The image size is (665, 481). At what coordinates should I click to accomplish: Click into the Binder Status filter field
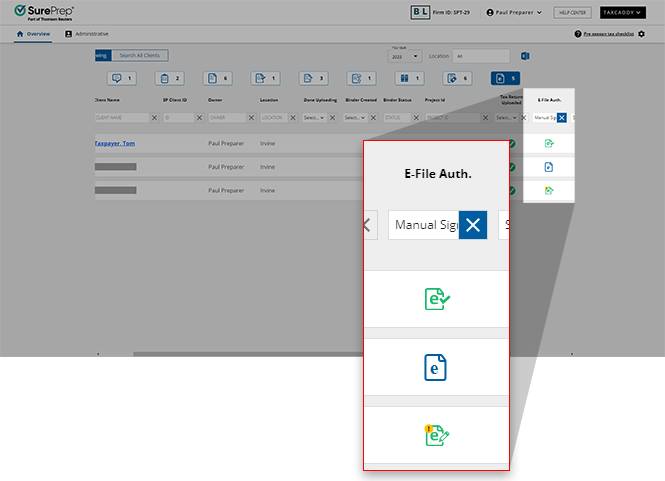397,118
